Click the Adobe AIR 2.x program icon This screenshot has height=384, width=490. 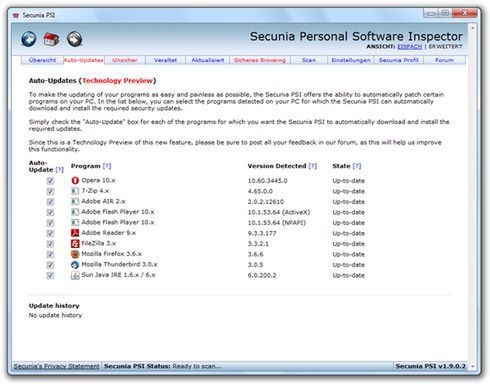pyautogui.click(x=75, y=201)
